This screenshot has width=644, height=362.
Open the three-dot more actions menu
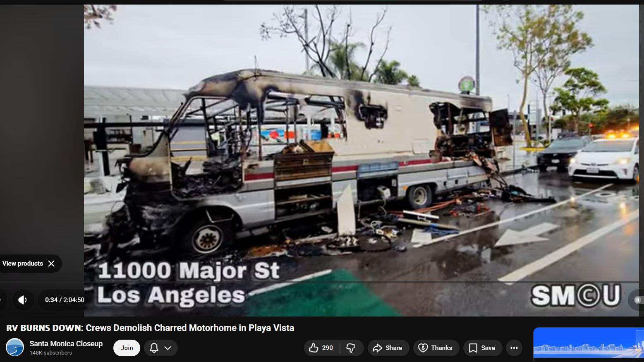pyautogui.click(x=514, y=348)
